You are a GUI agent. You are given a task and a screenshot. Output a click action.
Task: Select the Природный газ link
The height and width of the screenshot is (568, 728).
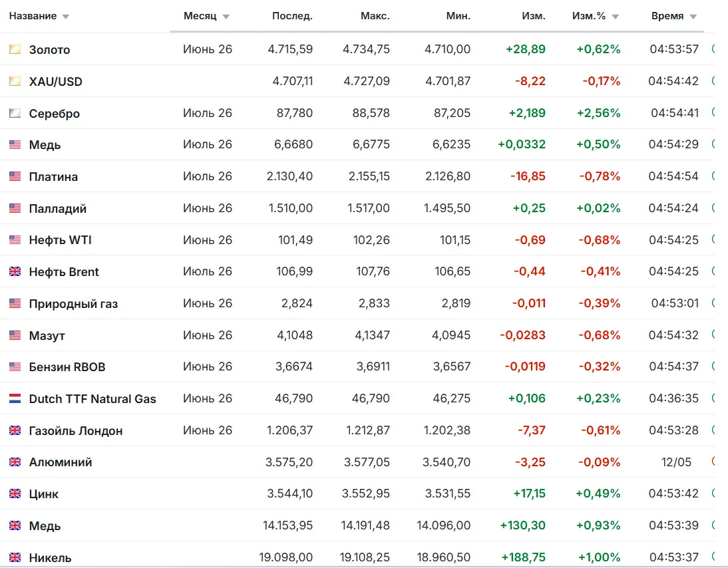[73, 304]
